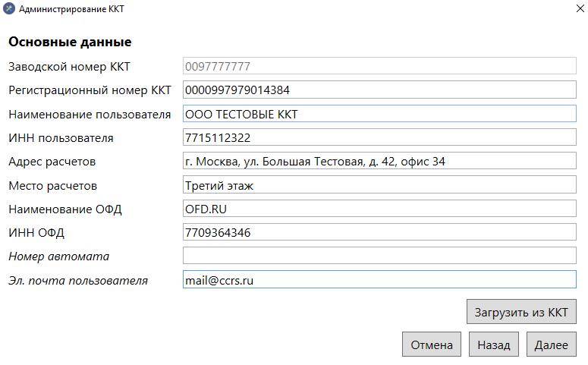Click the Наименование пользователя label
Viewport: 588px width, 365px height.
click(x=90, y=114)
